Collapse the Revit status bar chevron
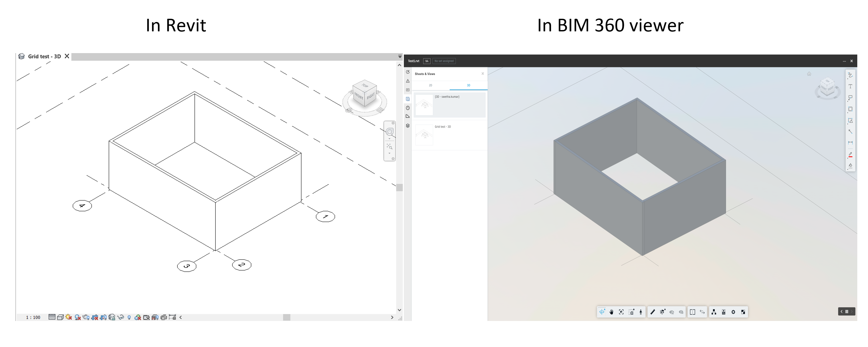The height and width of the screenshot is (347, 868). [x=181, y=317]
